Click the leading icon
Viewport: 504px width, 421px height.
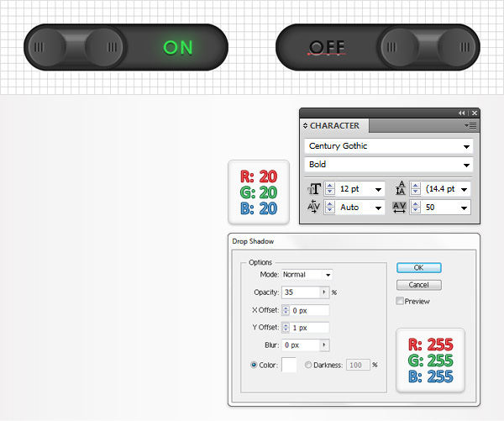400,188
